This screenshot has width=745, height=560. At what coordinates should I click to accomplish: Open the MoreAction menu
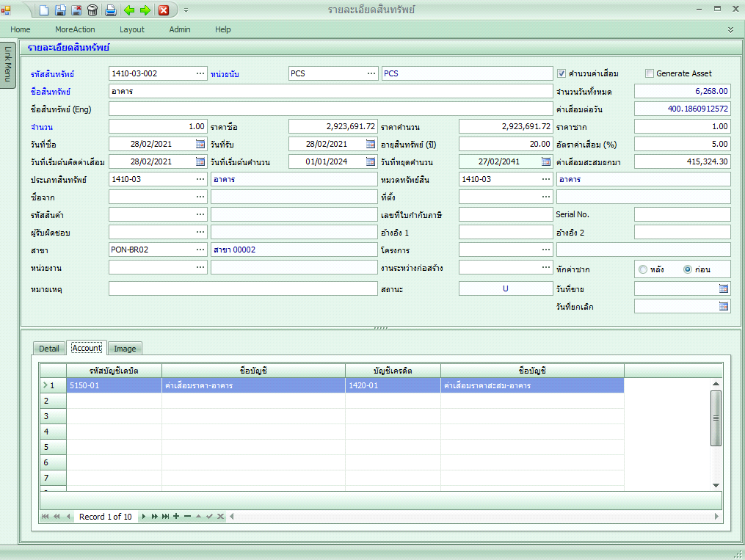(75, 29)
